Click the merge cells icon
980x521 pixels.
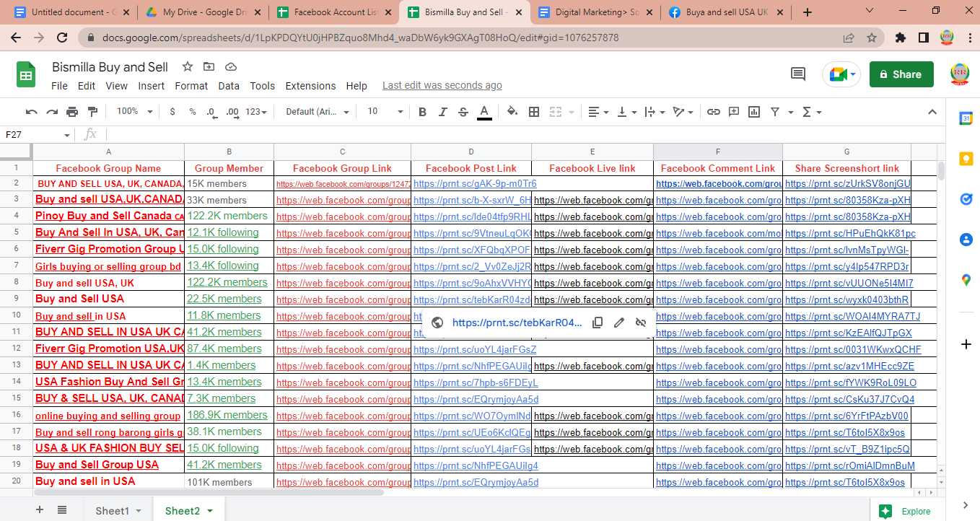(x=556, y=112)
